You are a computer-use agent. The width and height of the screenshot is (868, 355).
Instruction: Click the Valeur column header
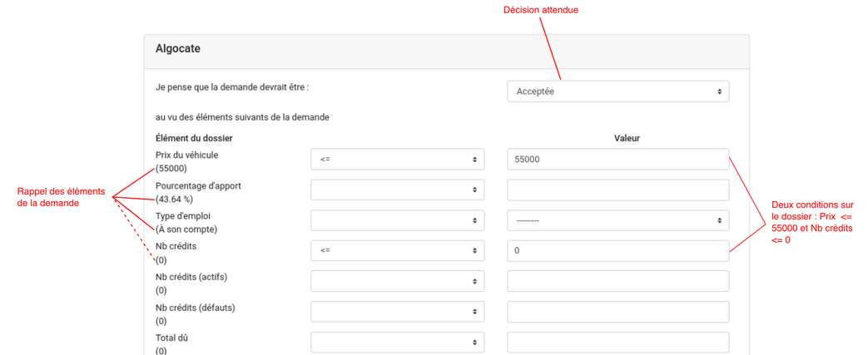(x=627, y=138)
